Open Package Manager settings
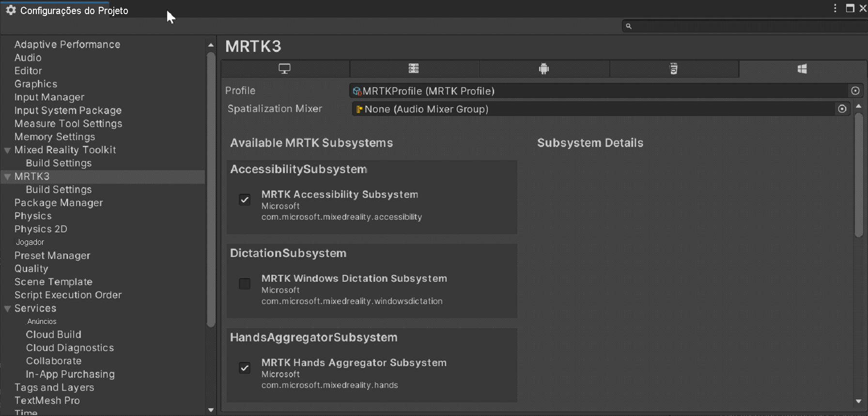This screenshot has height=416, width=868. pyautogui.click(x=59, y=203)
